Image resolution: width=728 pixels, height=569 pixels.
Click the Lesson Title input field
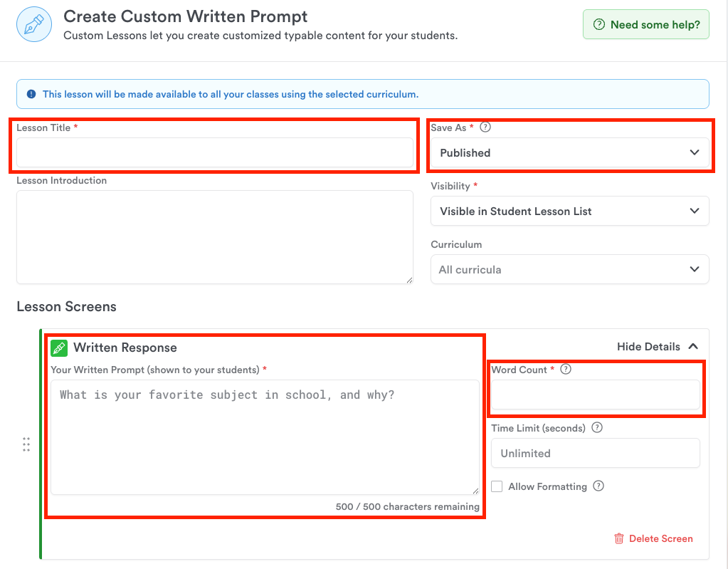214,152
